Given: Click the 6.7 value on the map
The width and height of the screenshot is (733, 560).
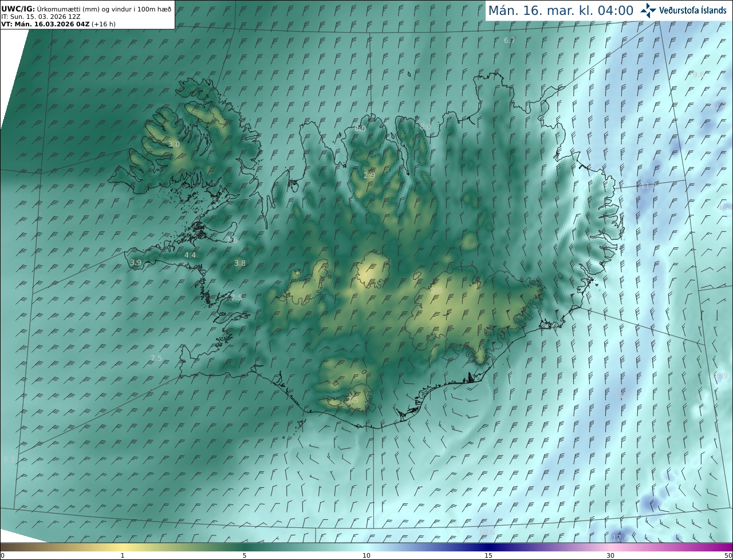Looking at the screenshot, I should point(510,40).
